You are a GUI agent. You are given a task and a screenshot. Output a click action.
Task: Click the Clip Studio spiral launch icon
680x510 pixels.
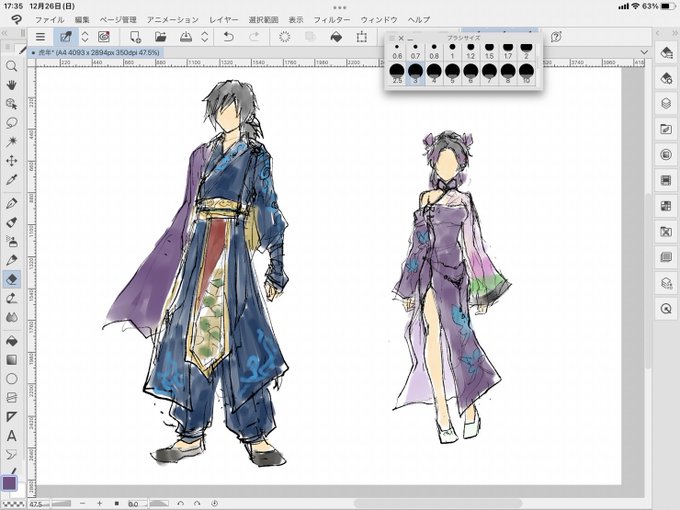[104, 37]
